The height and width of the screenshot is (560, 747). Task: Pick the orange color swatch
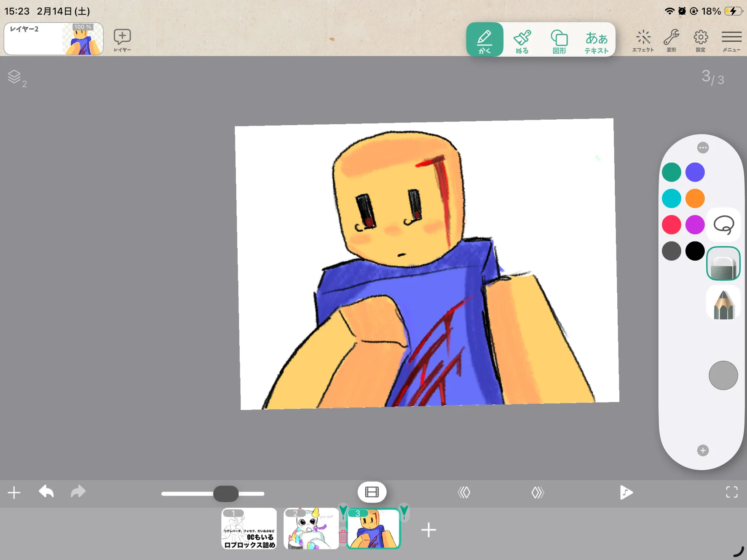tap(695, 198)
